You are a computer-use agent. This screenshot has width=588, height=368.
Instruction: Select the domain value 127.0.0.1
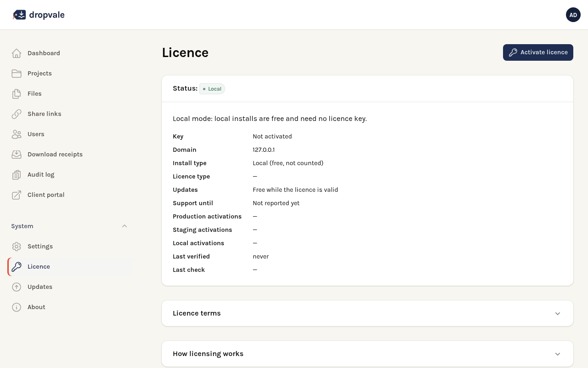tap(264, 150)
